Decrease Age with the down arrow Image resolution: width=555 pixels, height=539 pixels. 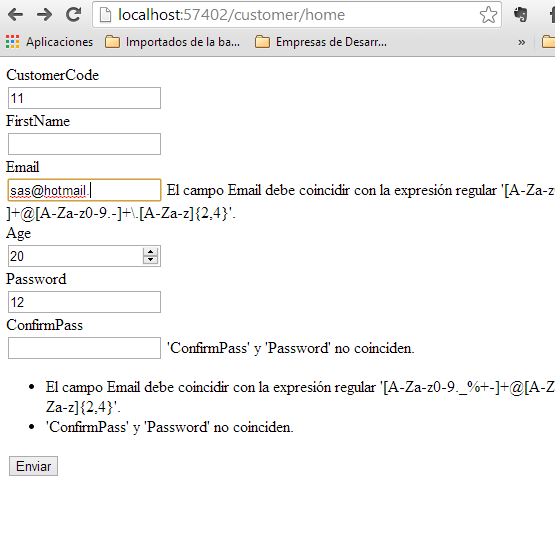150,260
